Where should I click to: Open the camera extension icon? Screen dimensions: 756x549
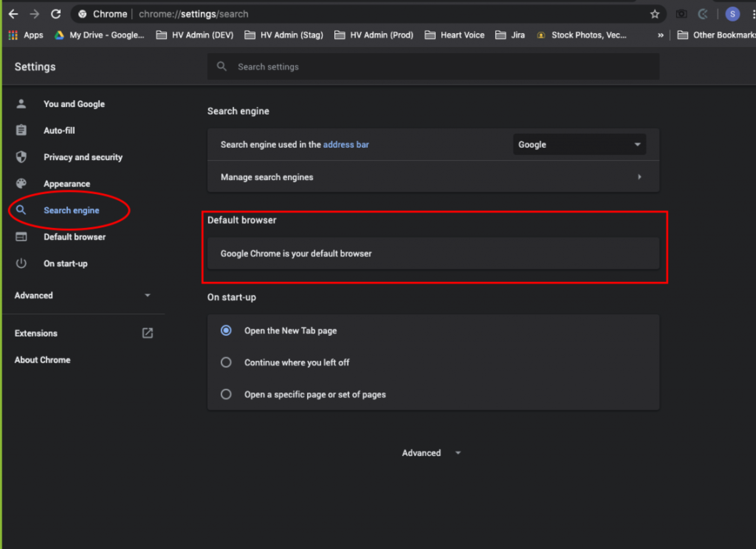681,14
